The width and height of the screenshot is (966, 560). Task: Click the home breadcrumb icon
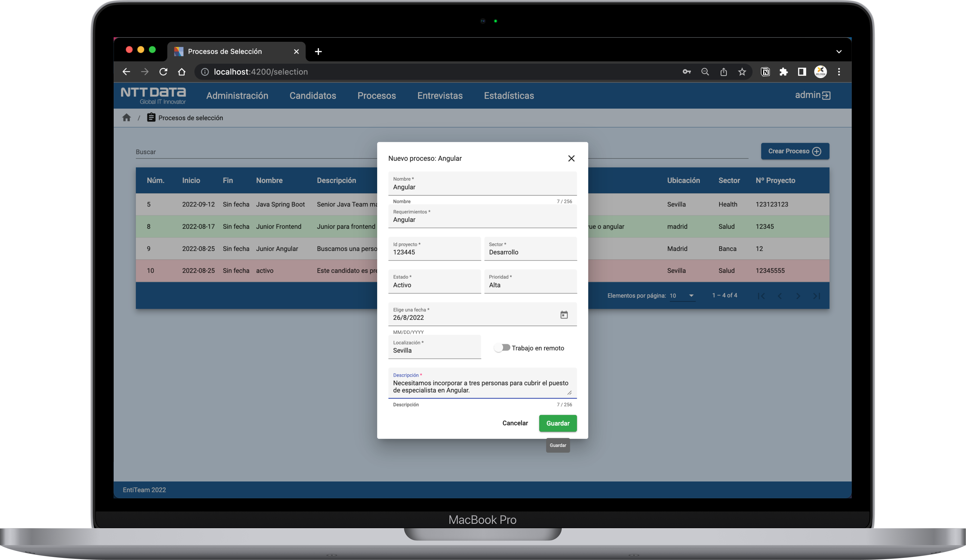point(127,118)
